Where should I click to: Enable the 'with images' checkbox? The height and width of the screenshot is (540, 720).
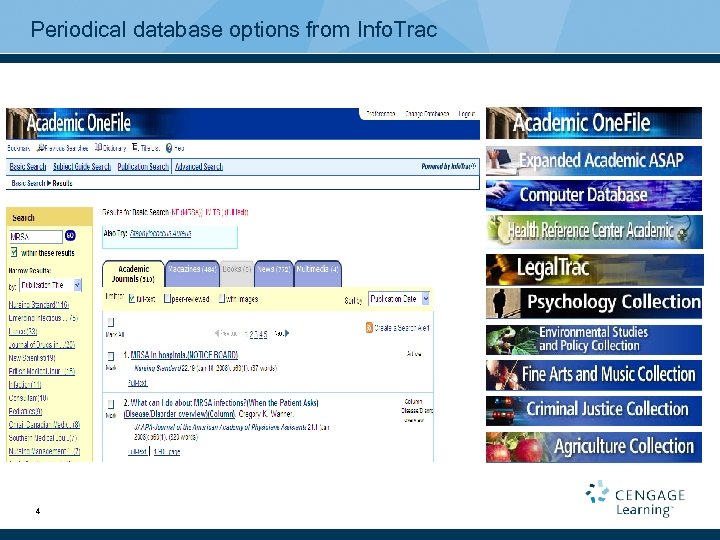pyautogui.click(x=221, y=299)
